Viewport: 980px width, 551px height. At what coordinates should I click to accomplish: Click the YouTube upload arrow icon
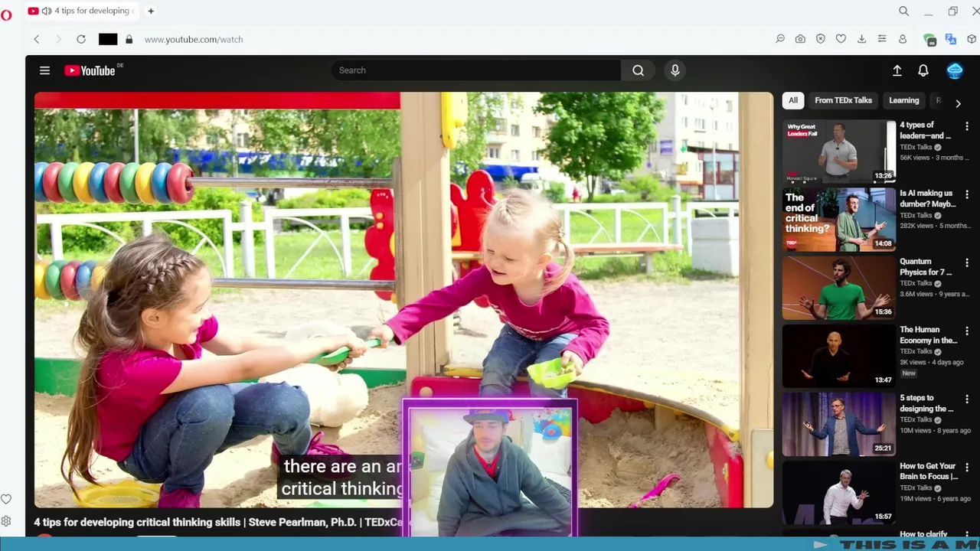pyautogui.click(x=897, y=70)
